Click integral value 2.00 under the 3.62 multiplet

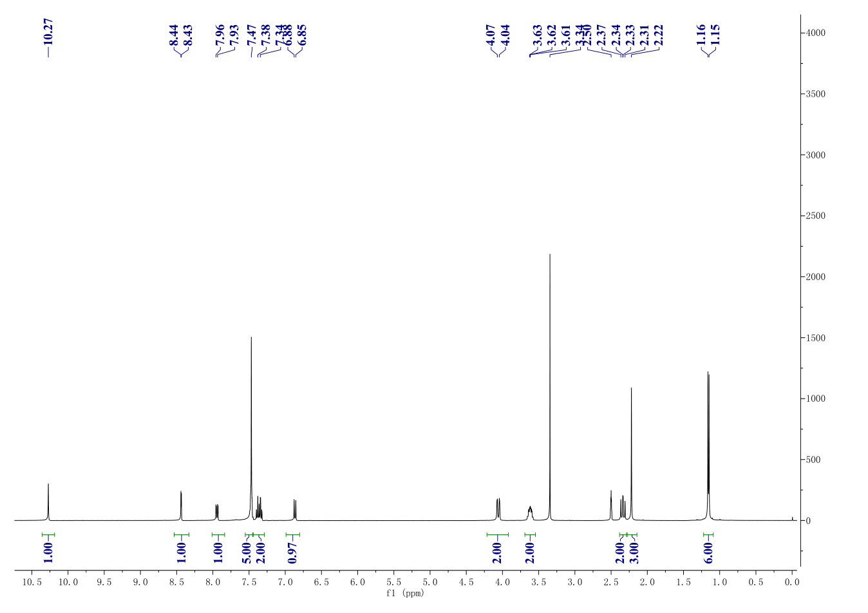coord(530,553)
